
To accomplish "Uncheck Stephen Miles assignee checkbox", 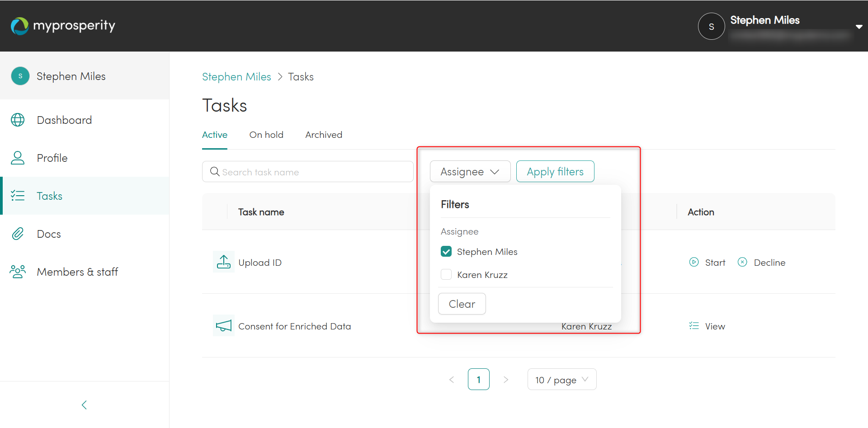I will pyautogui.click(x=446, y=251).
